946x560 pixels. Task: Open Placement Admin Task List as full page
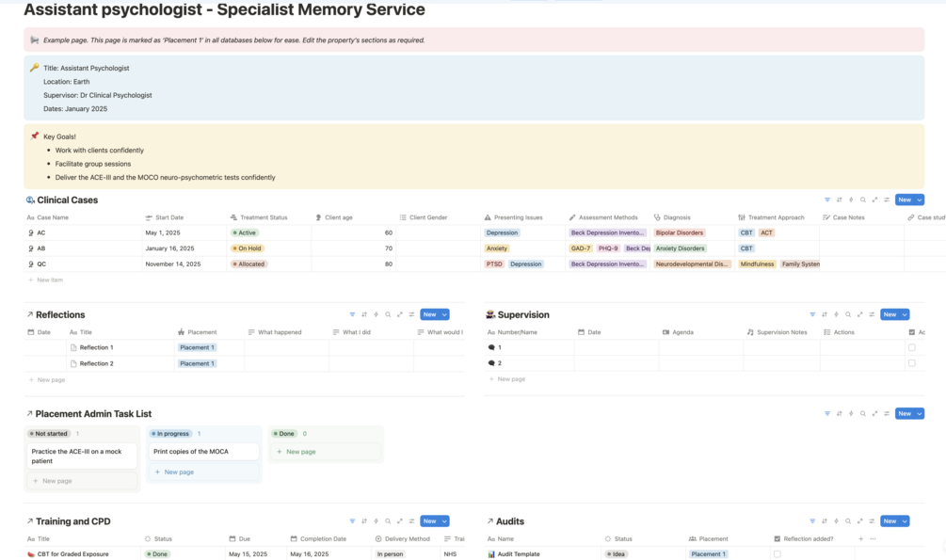(x=874, y=413)
